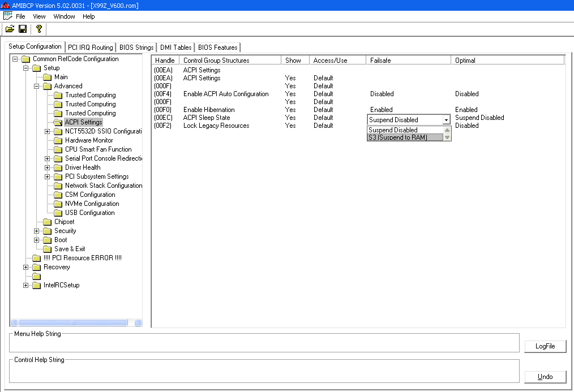
Task: Open the Window menu
Action: (63, 16)
